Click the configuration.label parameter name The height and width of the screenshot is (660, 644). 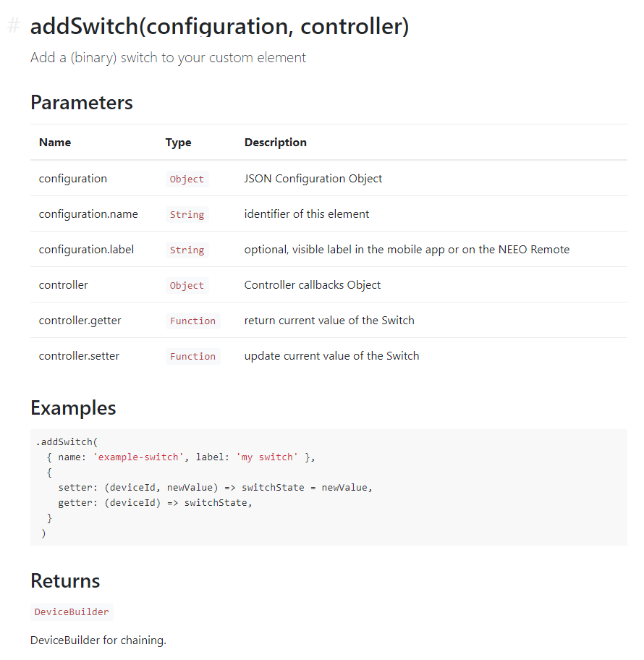[x=86, y=250]
